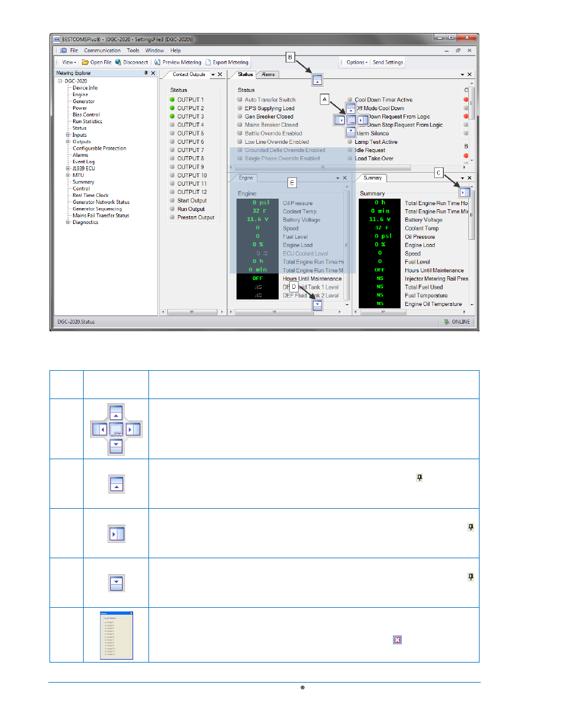
Task: Select Event Log tree item
Action: [83, 162]
